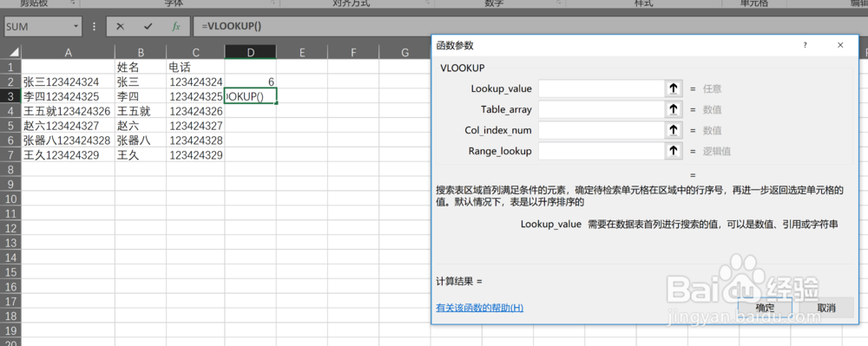Click cell containing 赵六123424327
This screenshot has height=346, width=868.
click(x=68, y=126)
